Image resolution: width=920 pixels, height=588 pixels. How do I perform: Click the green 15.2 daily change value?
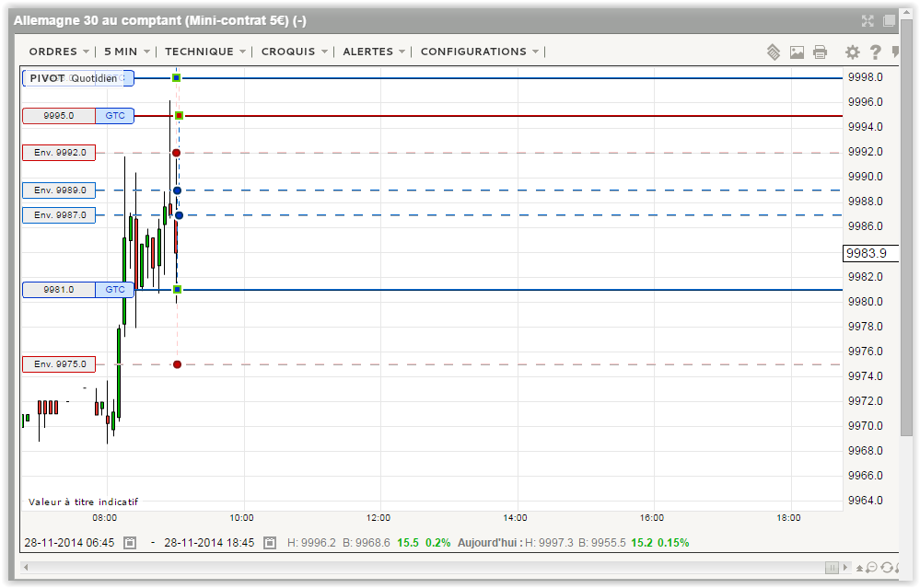tap(642, 543)
